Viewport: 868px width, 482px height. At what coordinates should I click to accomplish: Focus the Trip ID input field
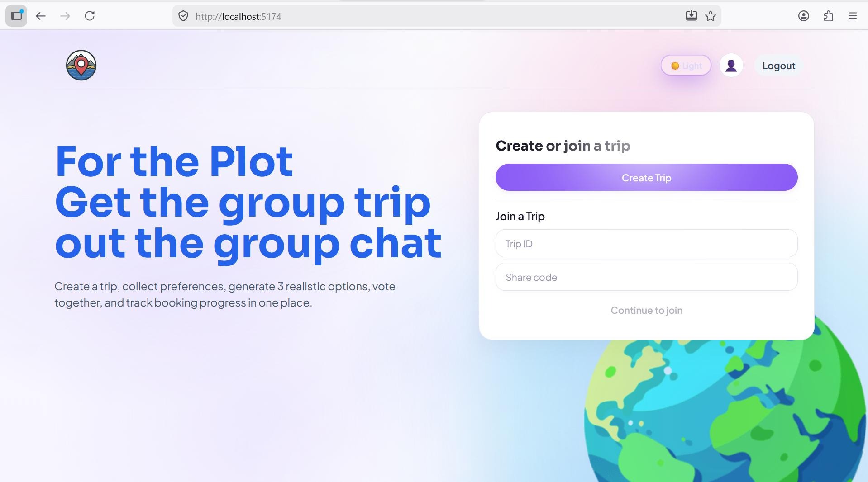point(646,243)
